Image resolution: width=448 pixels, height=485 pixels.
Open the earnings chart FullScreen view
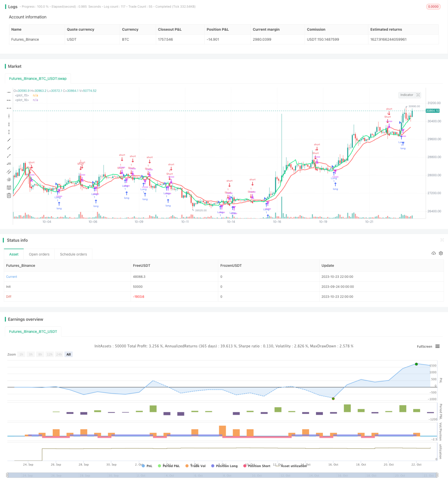coord(424,346)
